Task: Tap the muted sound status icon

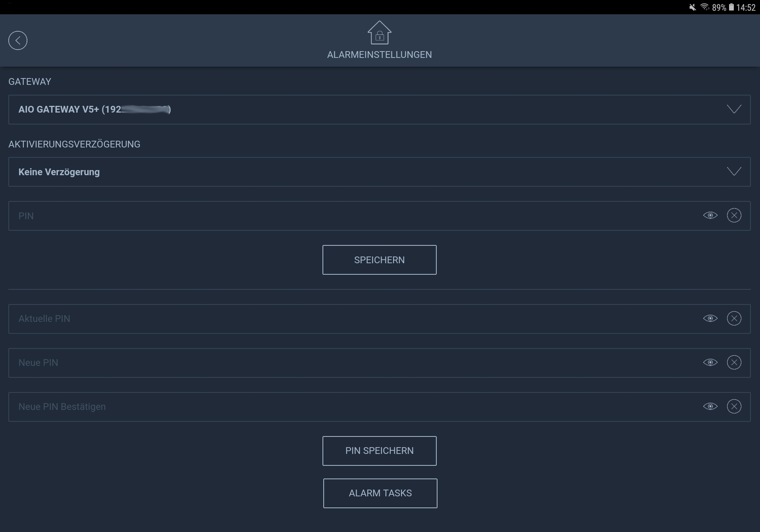Action: click(x=692, y=7)
